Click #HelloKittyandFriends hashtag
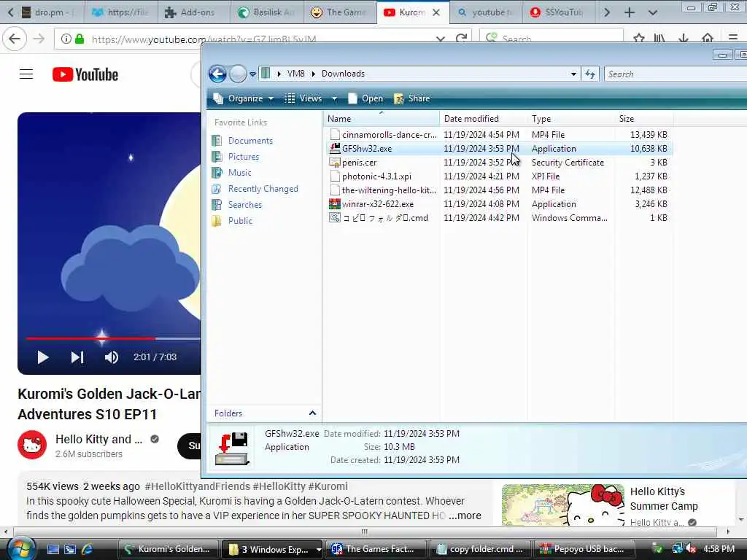Screen dimensions: 747x560 (197, 486)
